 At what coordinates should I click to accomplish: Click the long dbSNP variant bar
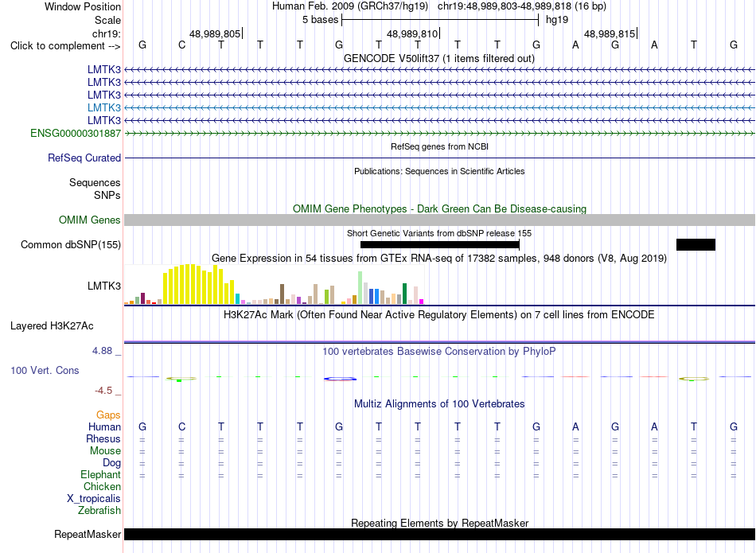(x=440, y=244)
